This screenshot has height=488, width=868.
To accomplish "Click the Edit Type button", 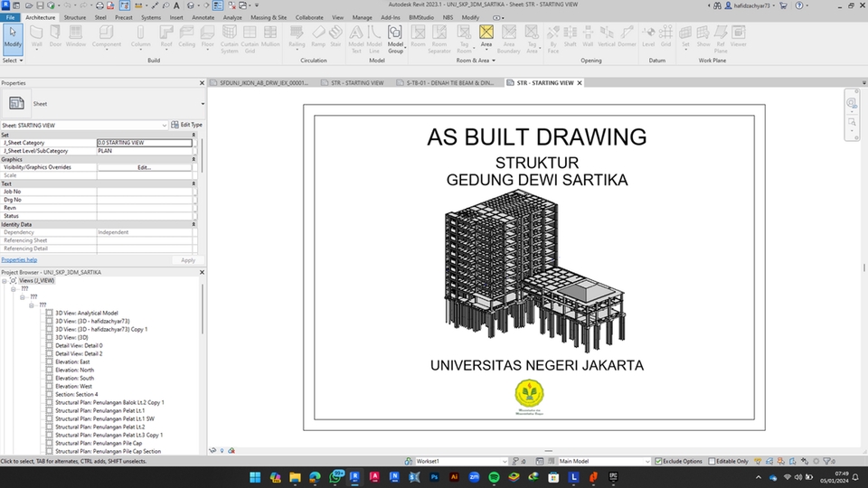I will coord(186,125).
